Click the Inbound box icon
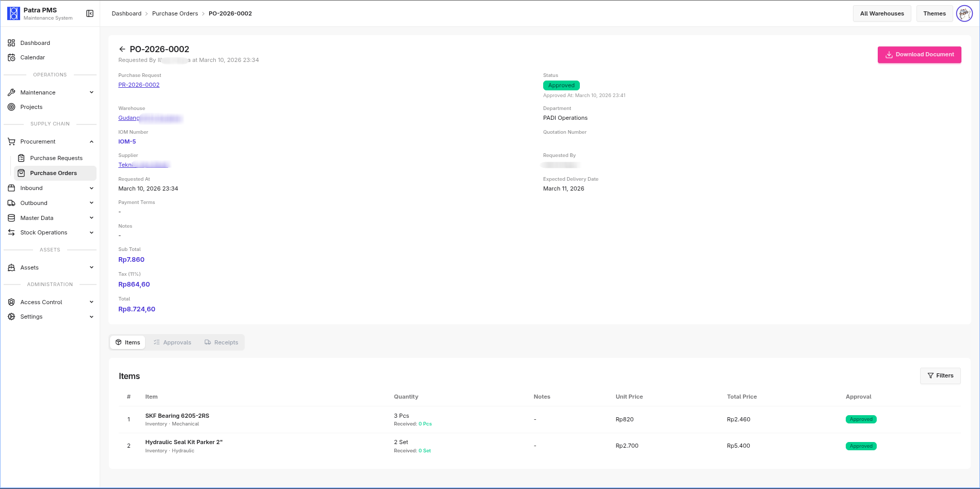The image size is (980, 489). (11, 188)
